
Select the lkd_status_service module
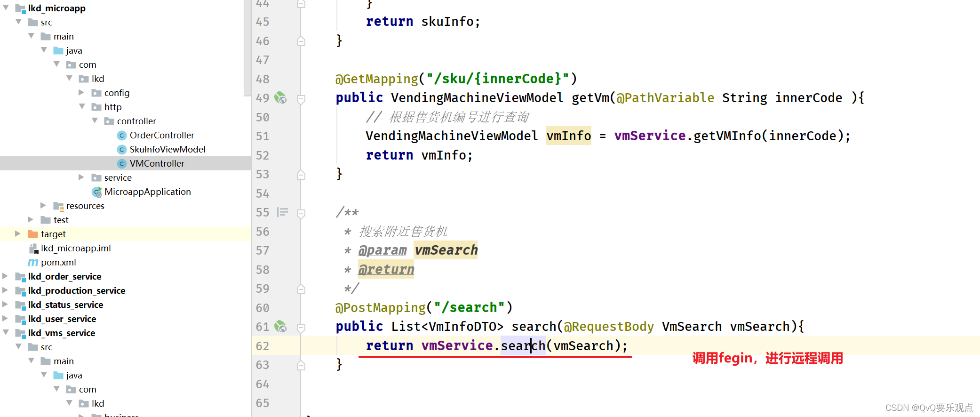point(65,305)
